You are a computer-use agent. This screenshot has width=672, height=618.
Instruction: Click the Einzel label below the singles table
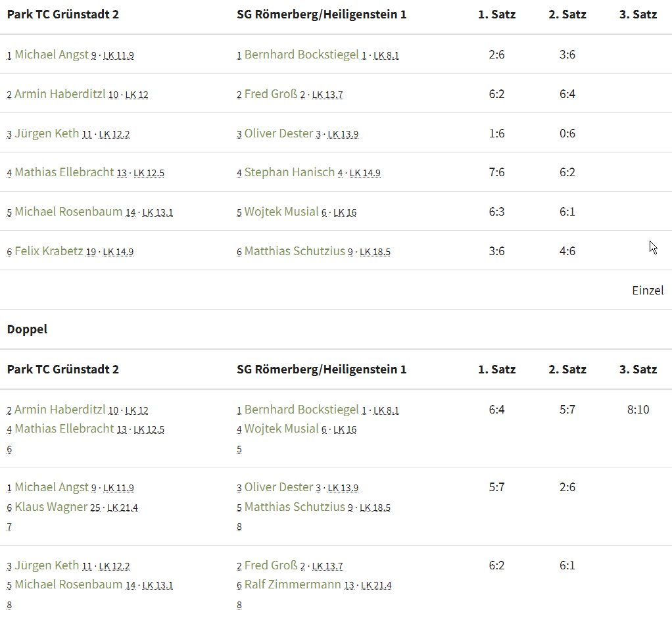[648, 291]
